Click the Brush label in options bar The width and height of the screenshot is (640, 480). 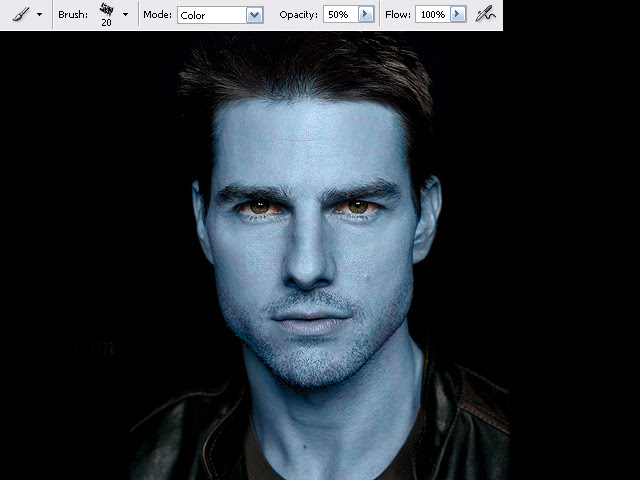click(73, 15)
